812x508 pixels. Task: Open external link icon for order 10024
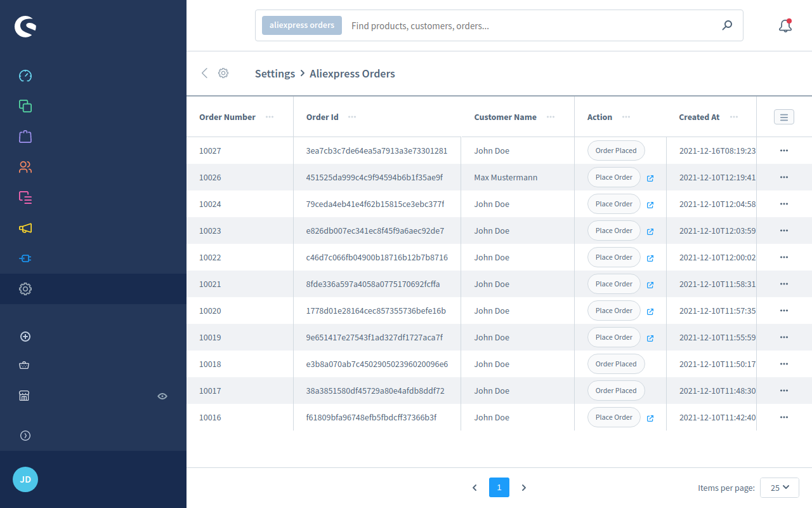[x=650, y=205]
